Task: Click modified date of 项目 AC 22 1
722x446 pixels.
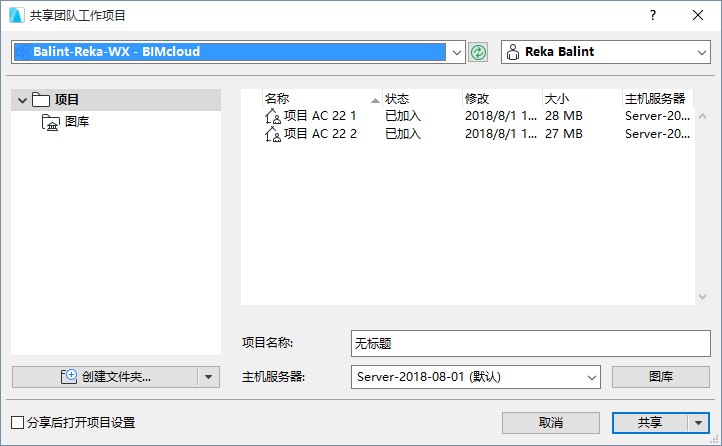Action: pyautogui.click(x=501, y=116)
